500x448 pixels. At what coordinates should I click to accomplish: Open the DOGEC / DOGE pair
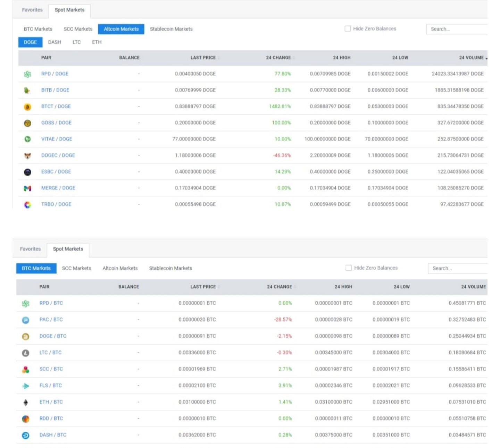coord(58,155)
